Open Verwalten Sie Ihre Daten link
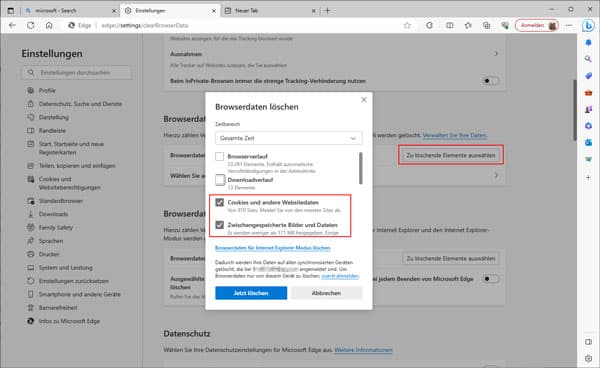The height and width of the screenshot is (368, 600). pos(455,135)
